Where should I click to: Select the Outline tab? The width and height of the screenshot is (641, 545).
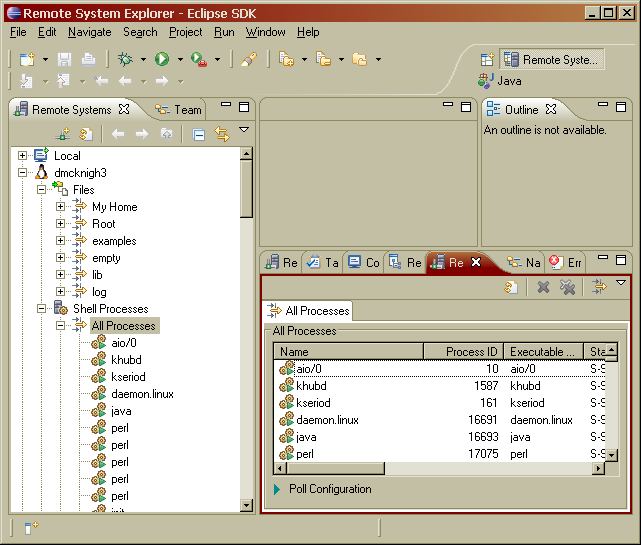pyautogui.click(x=521, y=110)
